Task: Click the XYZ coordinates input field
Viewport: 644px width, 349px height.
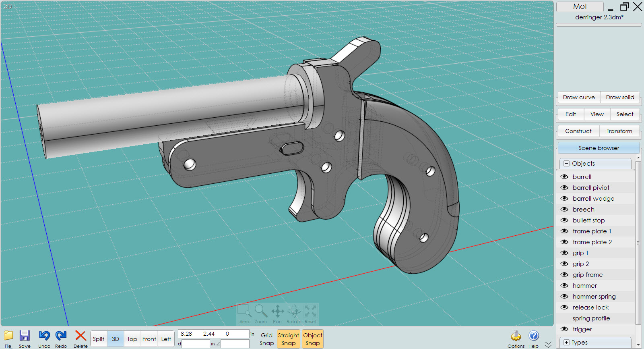Action: click(x=213, y=334)
